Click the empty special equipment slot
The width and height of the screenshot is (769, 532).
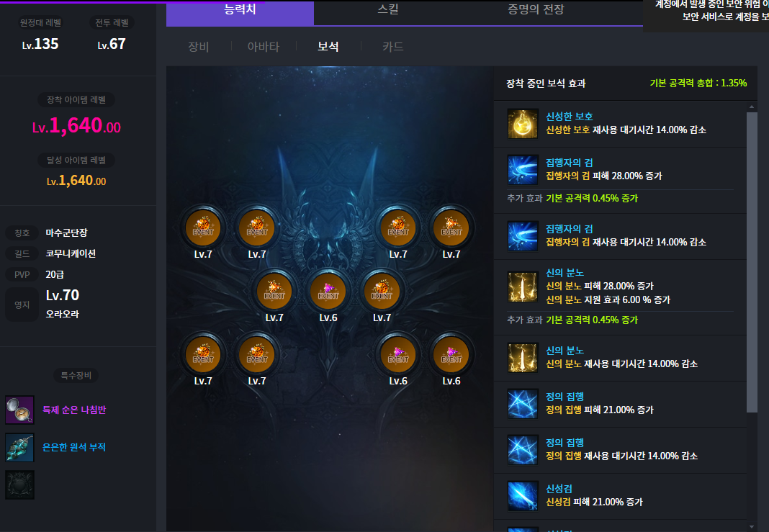click(19, 485)
